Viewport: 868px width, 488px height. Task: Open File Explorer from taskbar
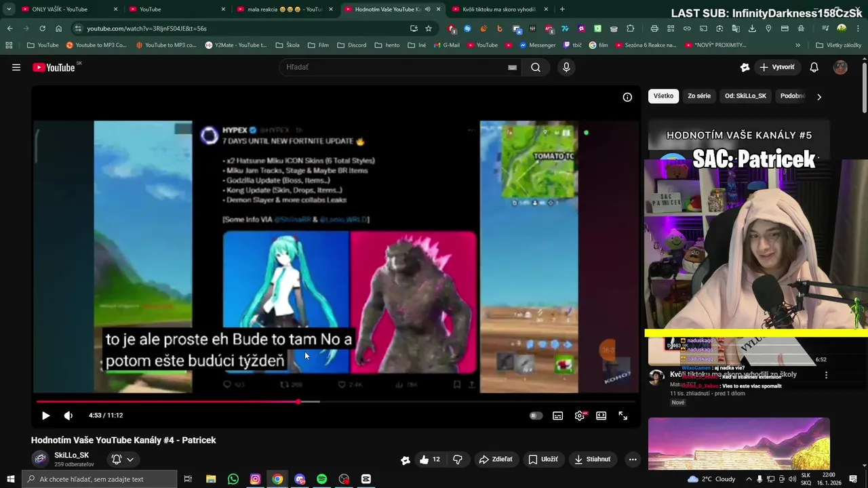tap(211, 479)
